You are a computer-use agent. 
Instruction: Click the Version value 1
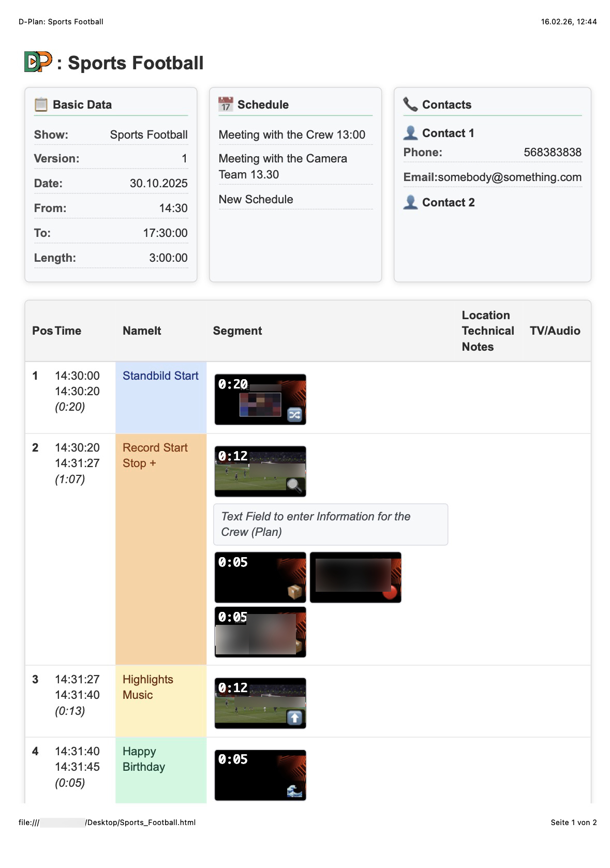[x=184, y=158]
